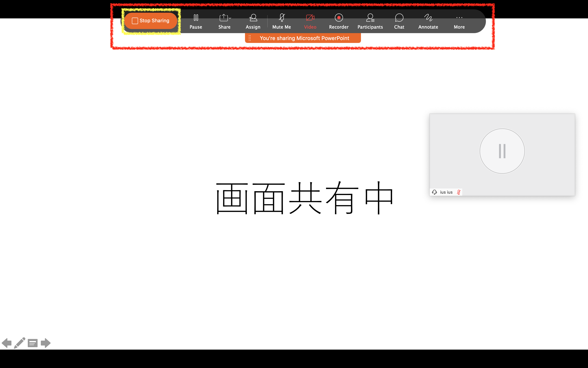Open the Chat panel
This screenshot has height=368, width=588.
tap(399, 21)
